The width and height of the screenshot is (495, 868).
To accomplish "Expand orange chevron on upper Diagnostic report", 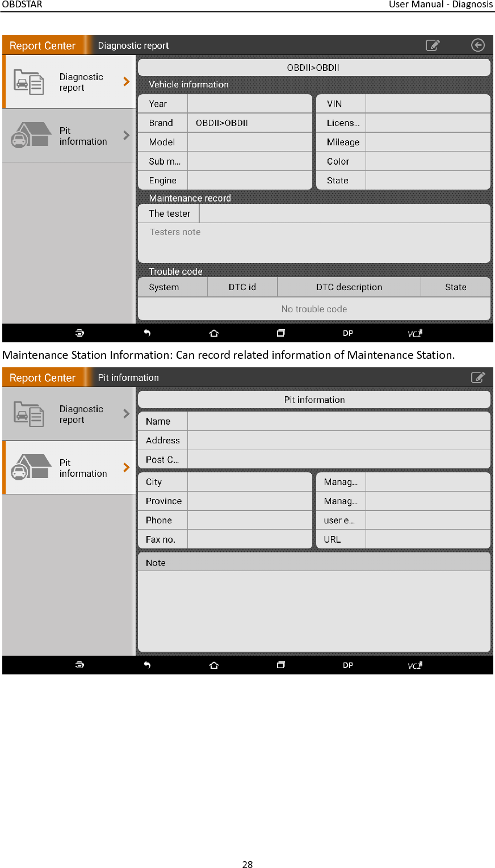I will point(126,82).
